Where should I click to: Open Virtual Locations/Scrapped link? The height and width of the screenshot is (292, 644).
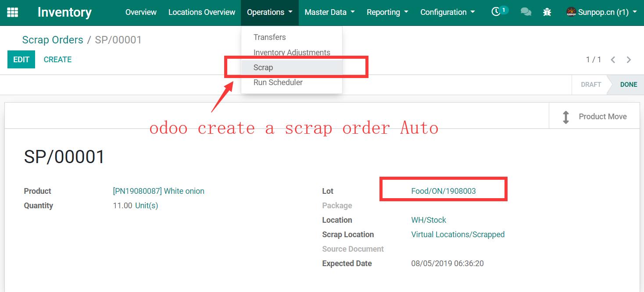tap(458, 235)
